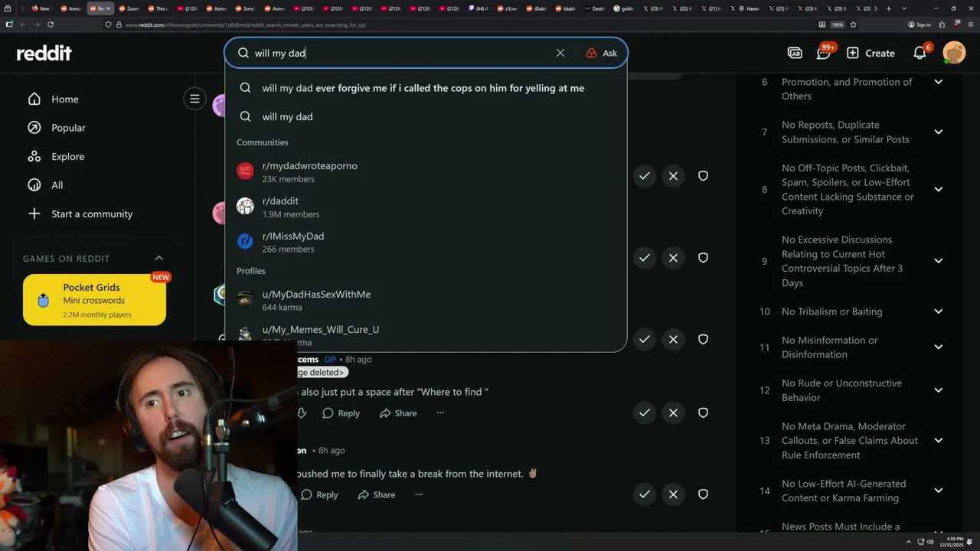Open more options on 'put a space after' comment
The width and height of the screenshot is (980, 551).
(x=440, y=413)
